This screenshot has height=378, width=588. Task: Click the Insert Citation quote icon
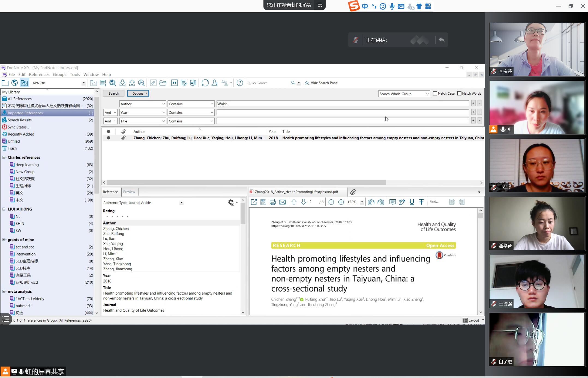tap(174, 83)
